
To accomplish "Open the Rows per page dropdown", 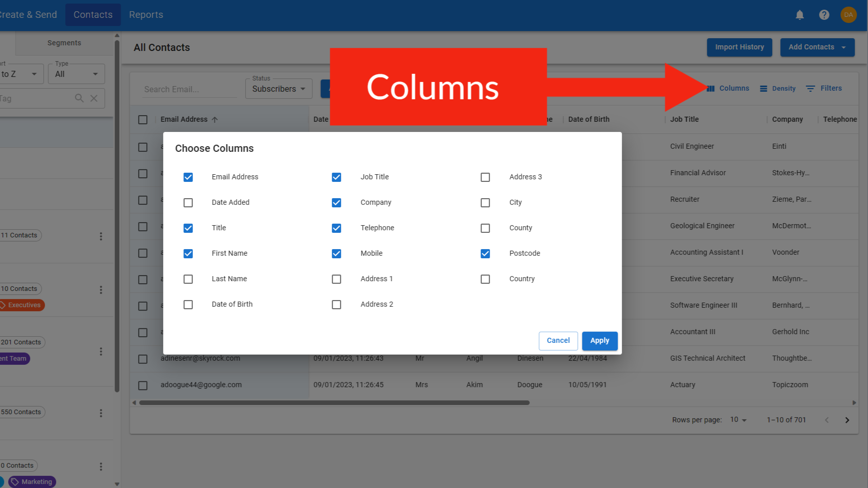I will pyautogui.click(x=738, y=420).
